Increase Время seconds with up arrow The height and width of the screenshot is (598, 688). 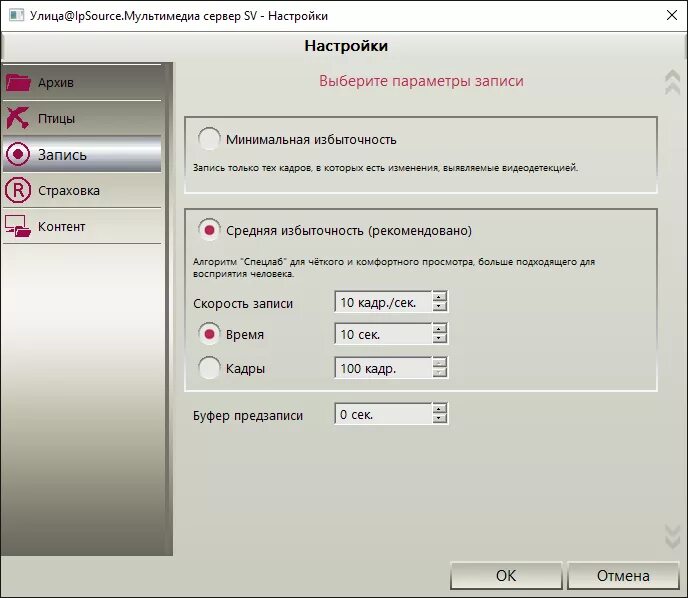439,329
